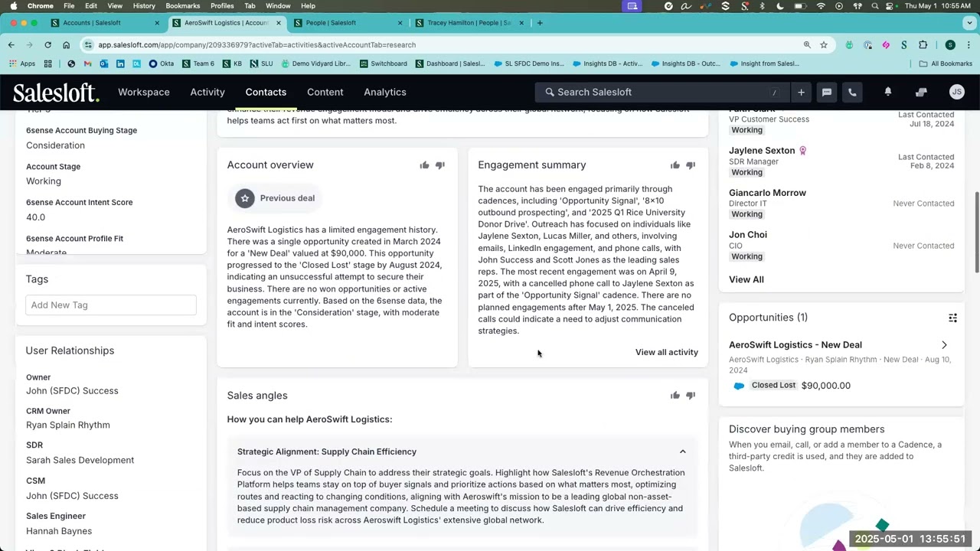
Task: Click the 6sense Account Buying Stage value Consideration
Action: pyautogui.click(x=55, y=145)
